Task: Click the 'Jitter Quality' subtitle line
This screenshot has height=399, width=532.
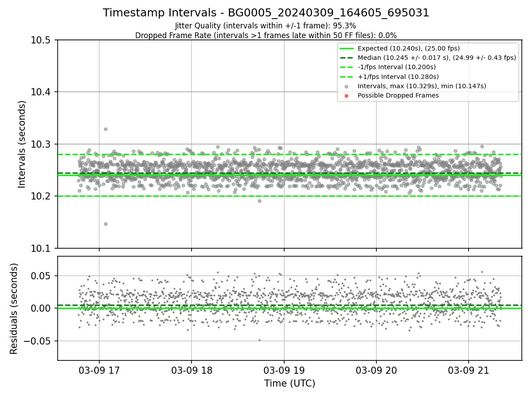Action: pyautogui.click(x=266, y=26)
